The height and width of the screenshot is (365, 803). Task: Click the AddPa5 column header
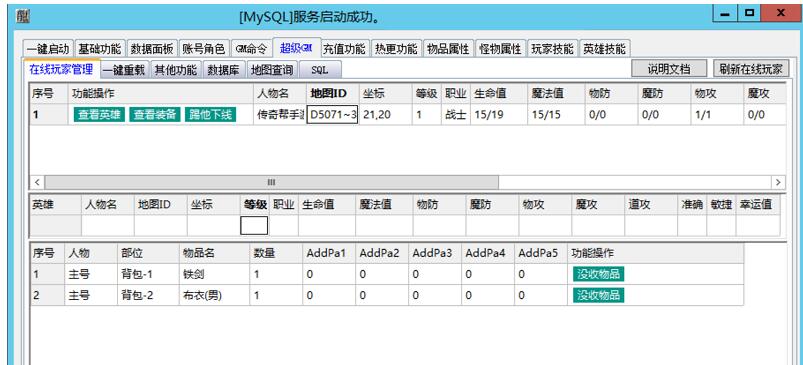coord(541,253)
